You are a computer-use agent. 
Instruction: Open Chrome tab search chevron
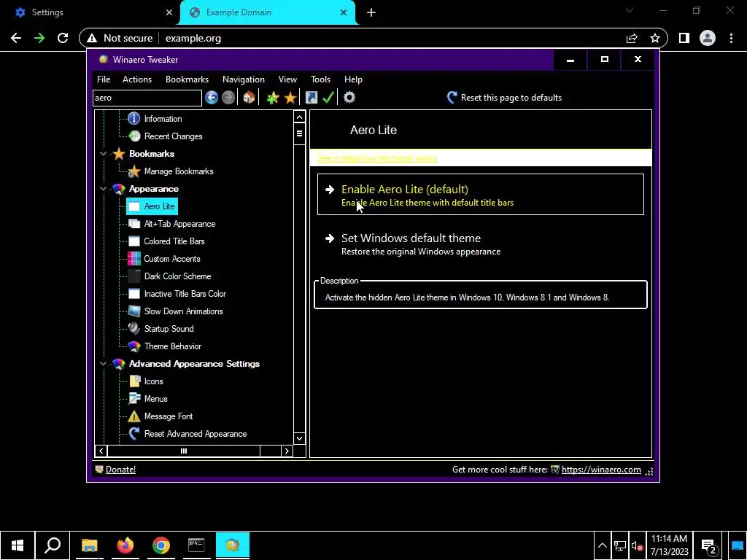630,10
